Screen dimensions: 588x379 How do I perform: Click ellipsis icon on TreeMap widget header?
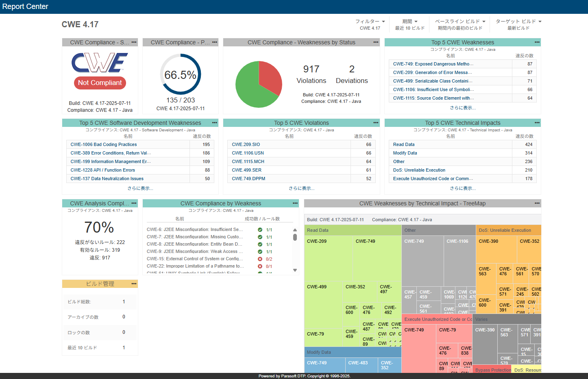[x=537, y=203]
